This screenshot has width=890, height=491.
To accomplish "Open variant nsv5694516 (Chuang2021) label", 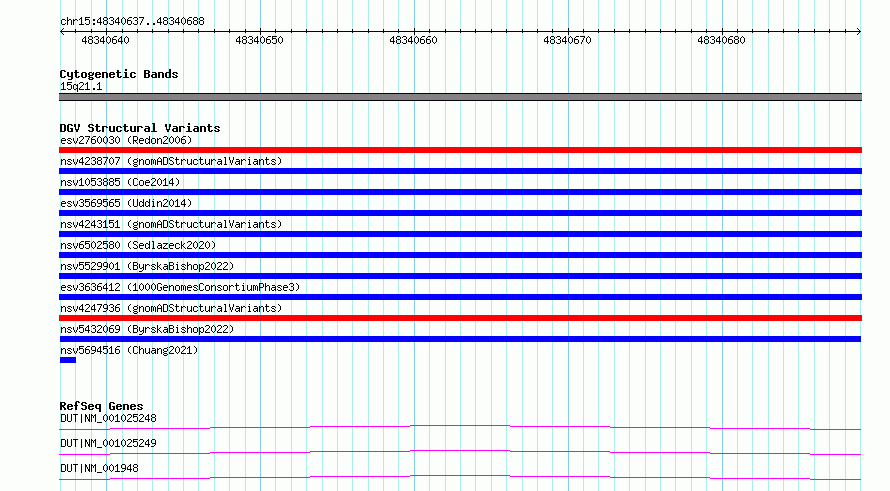I will [129, 350].
